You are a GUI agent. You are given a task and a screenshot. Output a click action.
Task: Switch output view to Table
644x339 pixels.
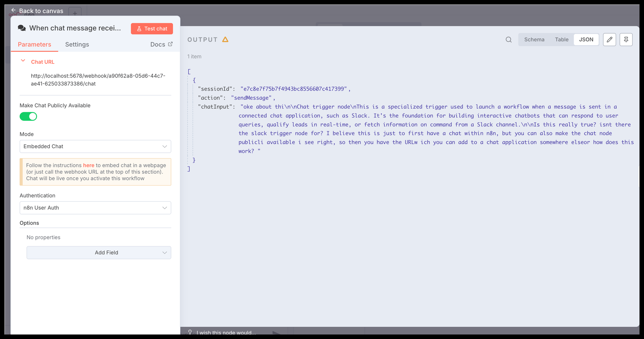coord(562,40)
